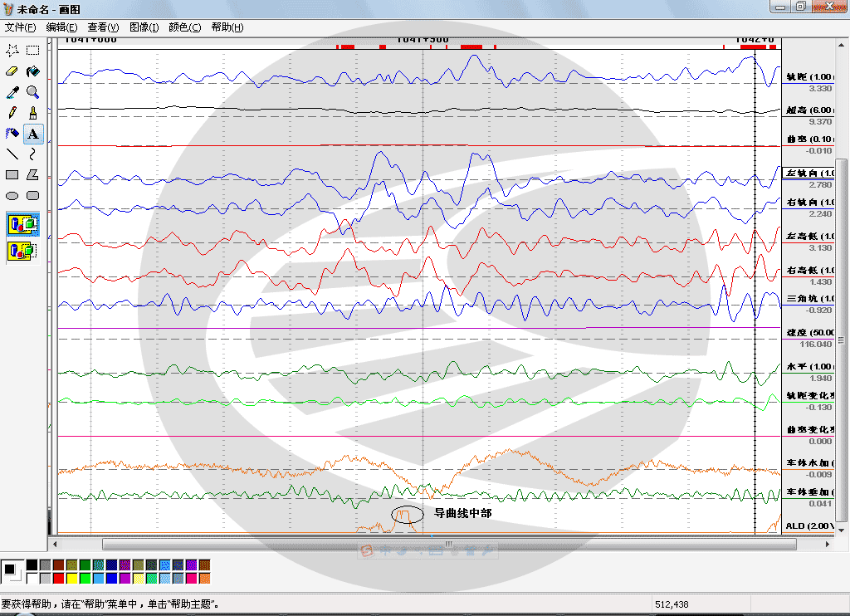
Task: Pick the yellow palette color
Action: [71, 578]
